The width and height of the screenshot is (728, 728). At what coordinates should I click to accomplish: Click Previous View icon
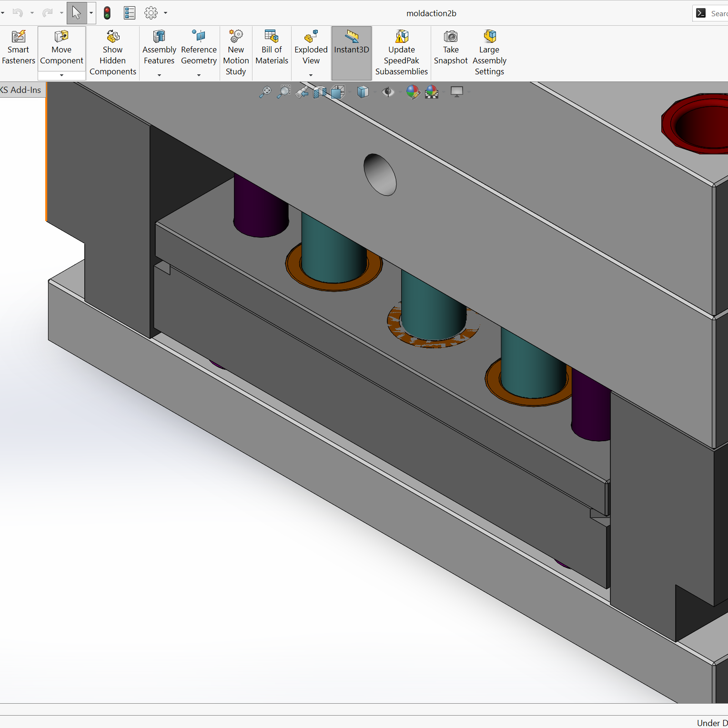pos(302,92)
